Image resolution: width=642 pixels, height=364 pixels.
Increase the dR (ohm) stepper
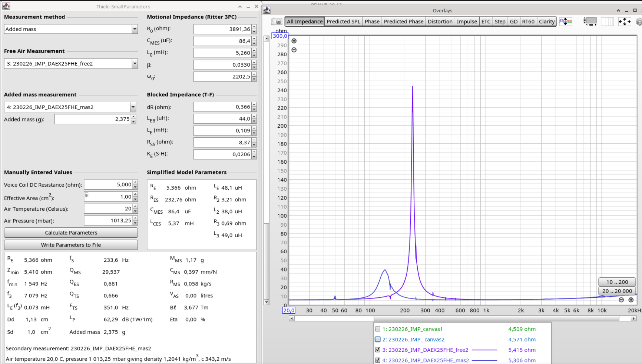coord(254,105)
